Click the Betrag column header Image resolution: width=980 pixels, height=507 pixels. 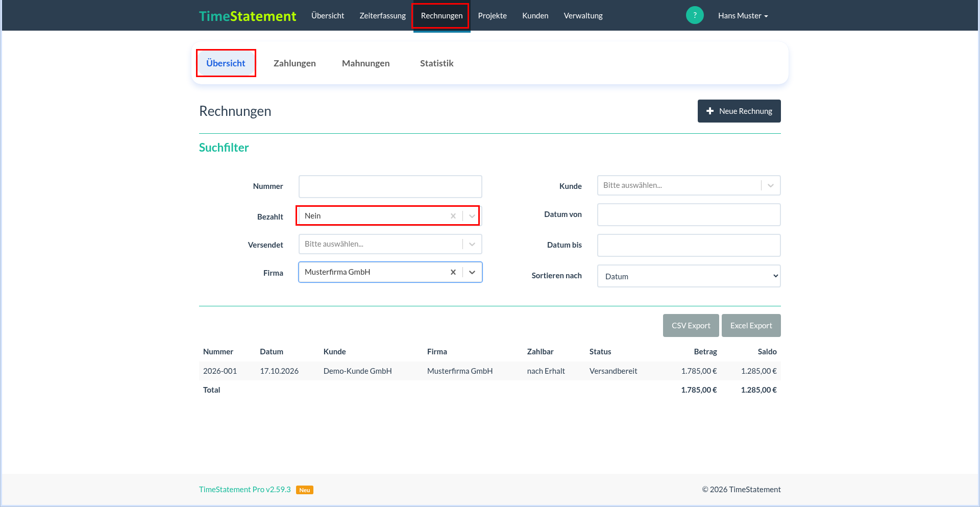click(705, 352)
